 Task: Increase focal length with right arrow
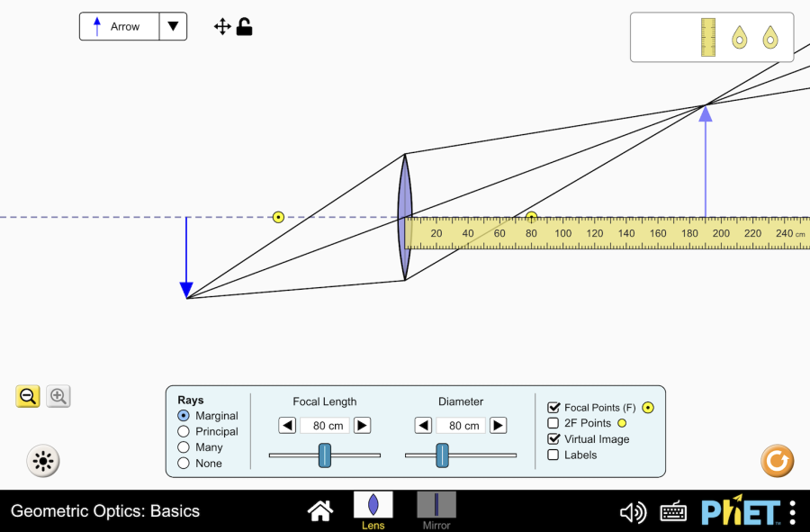[362, 426]
